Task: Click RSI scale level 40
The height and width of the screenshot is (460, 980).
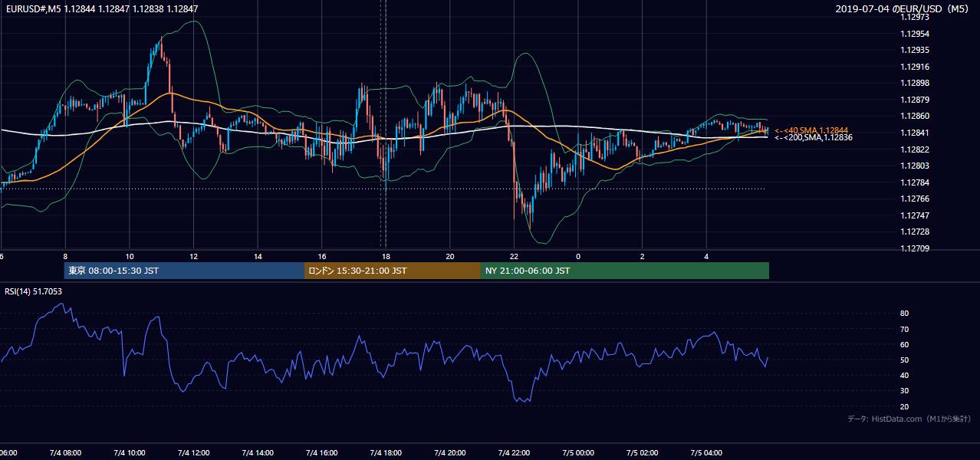Action: coord(904,376)
